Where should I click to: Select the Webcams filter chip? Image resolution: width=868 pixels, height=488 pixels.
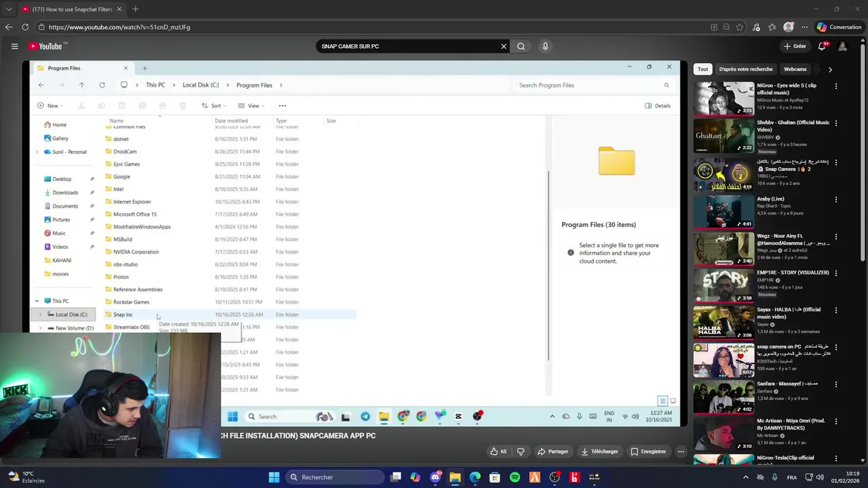795,69
